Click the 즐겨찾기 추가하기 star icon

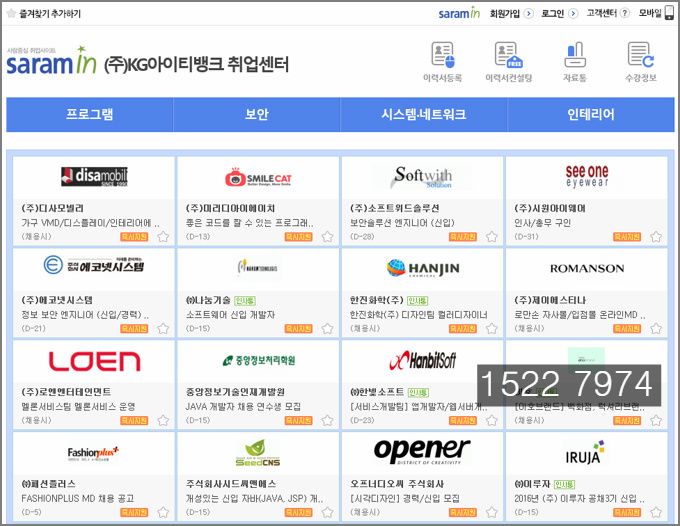coord(11,13)
